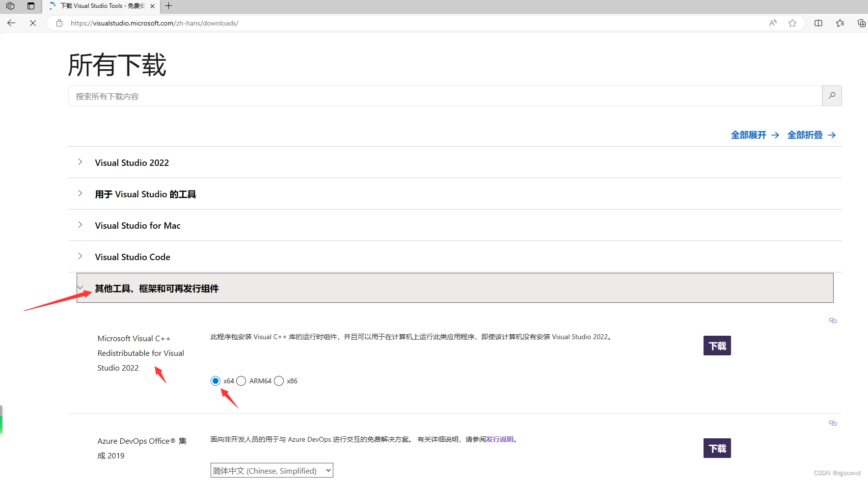This screenshot has height=481, width=868.
Task: Click Azure DevOps Office 集成 2019 title
Action: pyautogui.click(x=142, y=448)
